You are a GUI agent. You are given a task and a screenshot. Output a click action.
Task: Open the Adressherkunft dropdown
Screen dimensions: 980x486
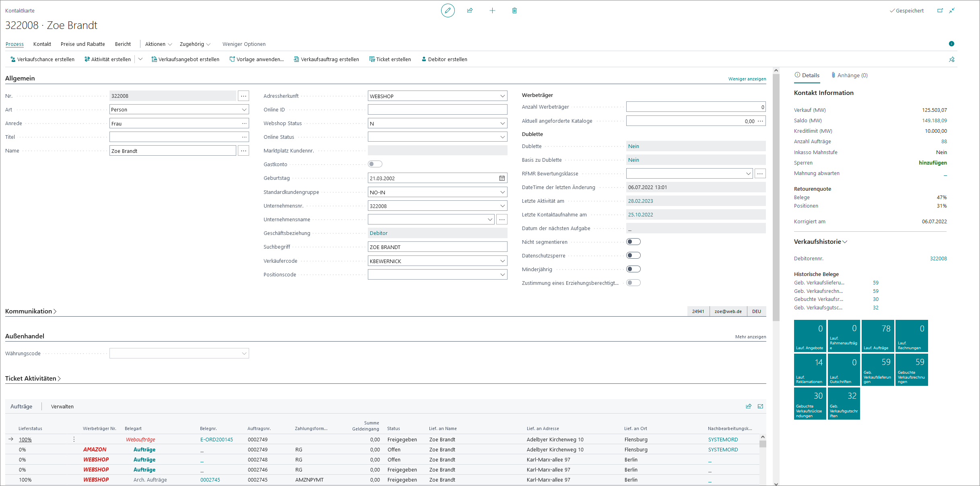[x=502, y=96]
